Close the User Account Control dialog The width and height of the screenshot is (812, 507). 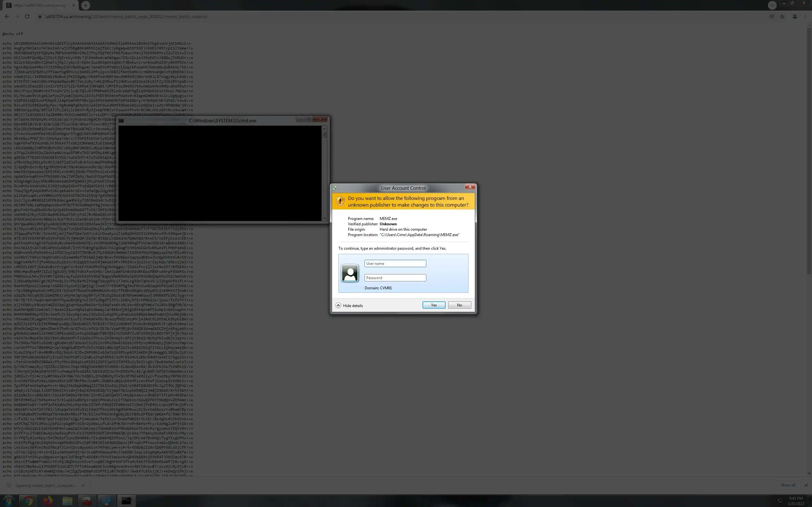pyautogui.click(x=470, y=187)
